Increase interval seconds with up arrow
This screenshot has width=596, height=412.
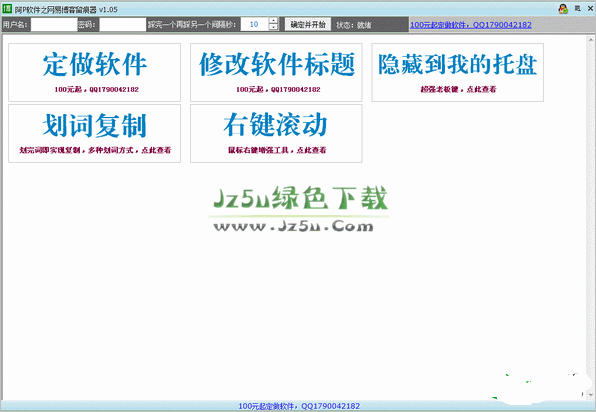point(273,21)
